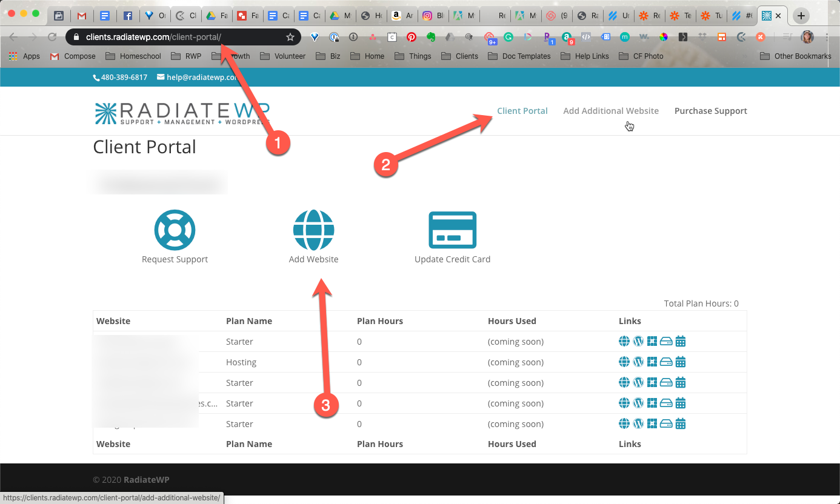Viewport: 840px width, 504px height.
Task: Open the color wheel extension icon
Action: [664, 37]
